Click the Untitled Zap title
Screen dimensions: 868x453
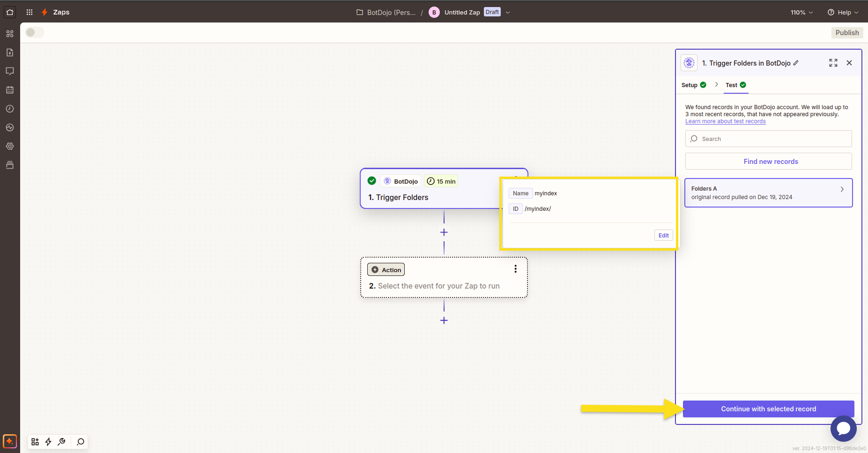click(x=462, y=13)
